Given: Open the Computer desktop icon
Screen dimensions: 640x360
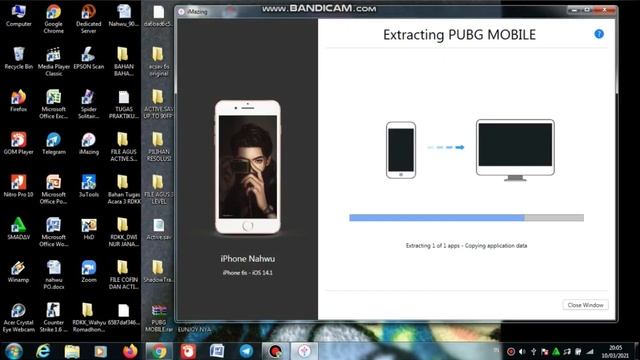Looking at the screenshot, I should tap(19, 16).
